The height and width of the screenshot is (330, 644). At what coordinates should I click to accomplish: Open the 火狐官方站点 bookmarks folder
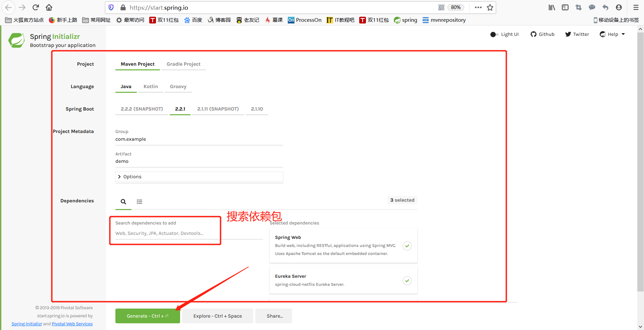point(24,20)
